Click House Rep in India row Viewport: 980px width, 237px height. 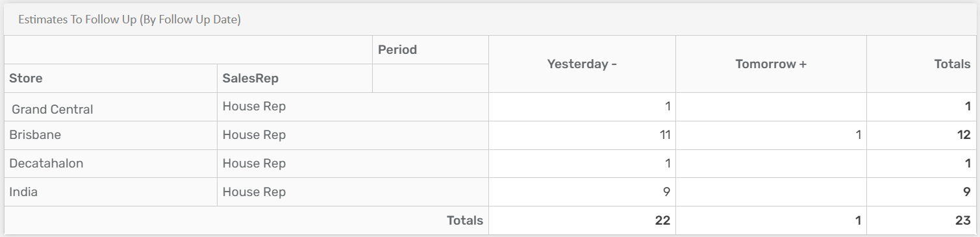[x=254, y=192]
